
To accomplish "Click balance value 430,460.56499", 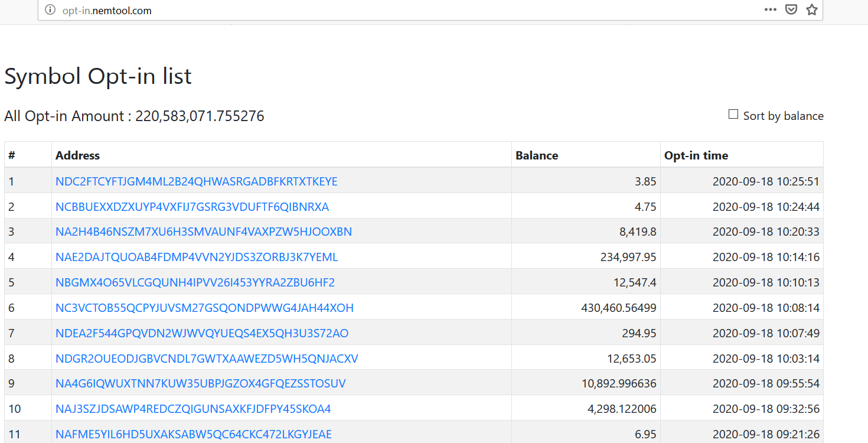I will point(619,308).
